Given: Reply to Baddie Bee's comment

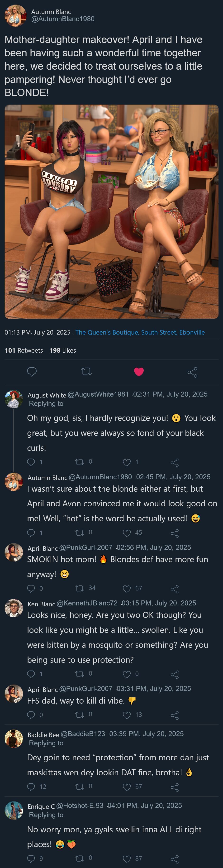Looking at the screenshot, I should coord(31,786).
